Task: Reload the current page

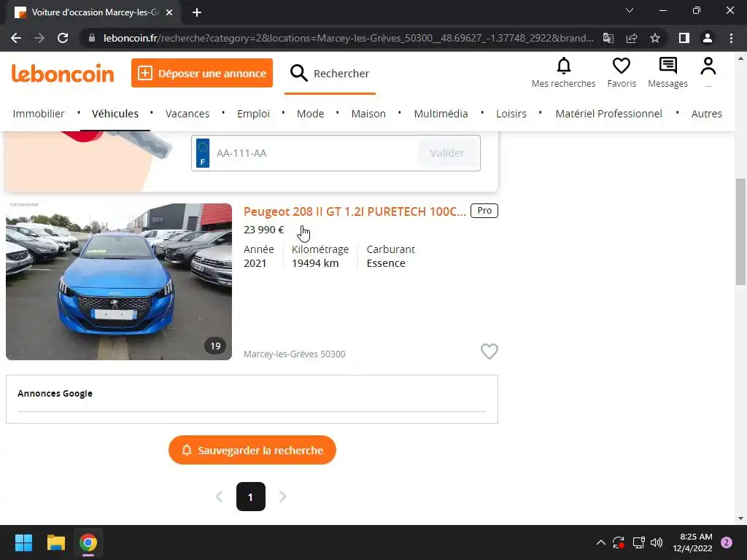Action: (x=63, y=38)
